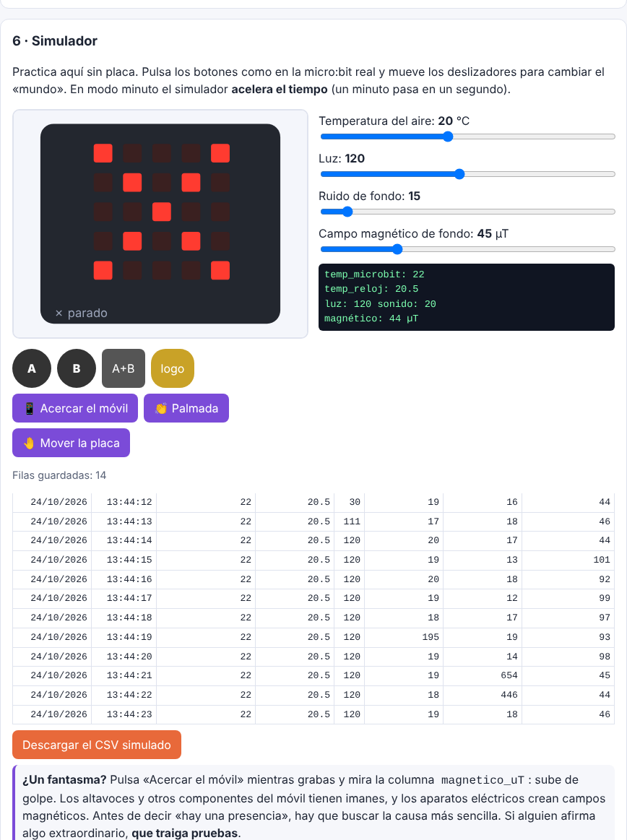Click the 'magnetico_uT' code term in the note
Image resolution: width=627 pixels, height=840 pixels.
[x=483, y=780]
